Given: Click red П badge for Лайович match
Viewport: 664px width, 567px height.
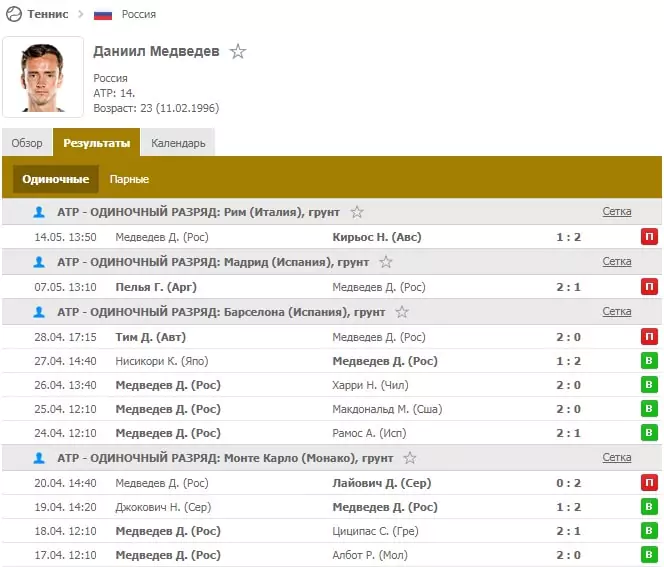Looking at the screenshot, I should click(649, 482).
